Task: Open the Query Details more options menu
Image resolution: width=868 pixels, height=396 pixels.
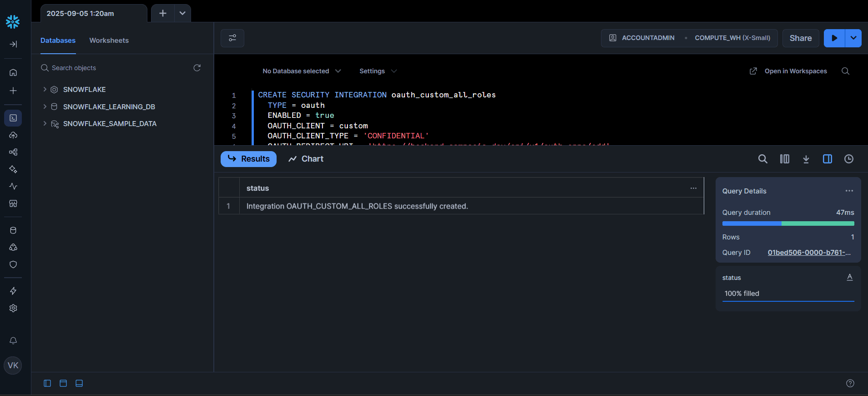Action: point(849,191)
